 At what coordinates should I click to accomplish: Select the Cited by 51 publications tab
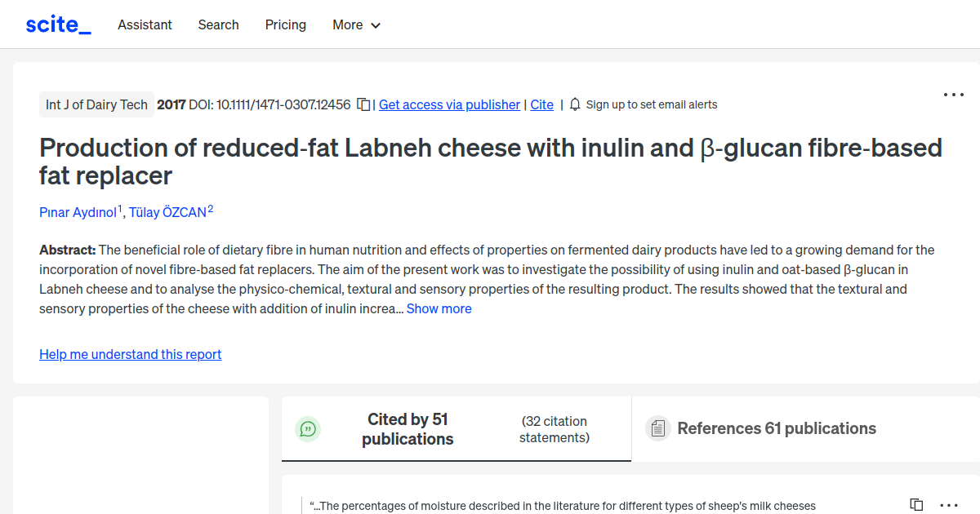408,428
